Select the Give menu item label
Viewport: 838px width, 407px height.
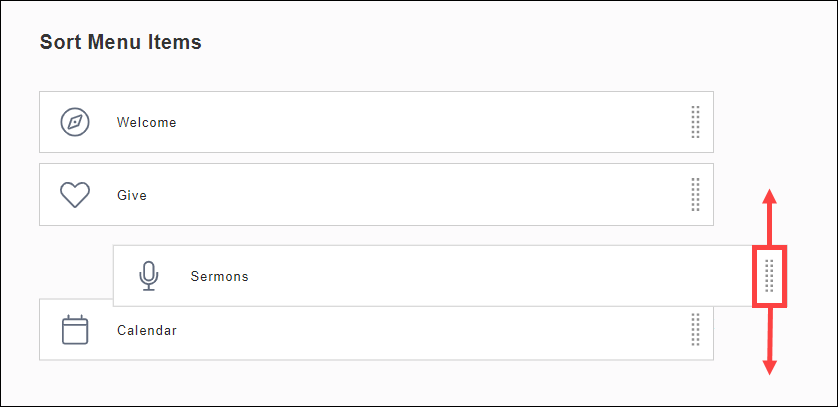pos(132,196)
